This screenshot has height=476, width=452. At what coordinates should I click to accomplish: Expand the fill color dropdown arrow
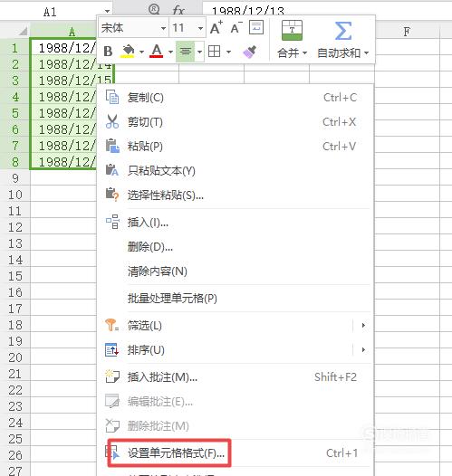pyautogui.click(x=141, y=52)
